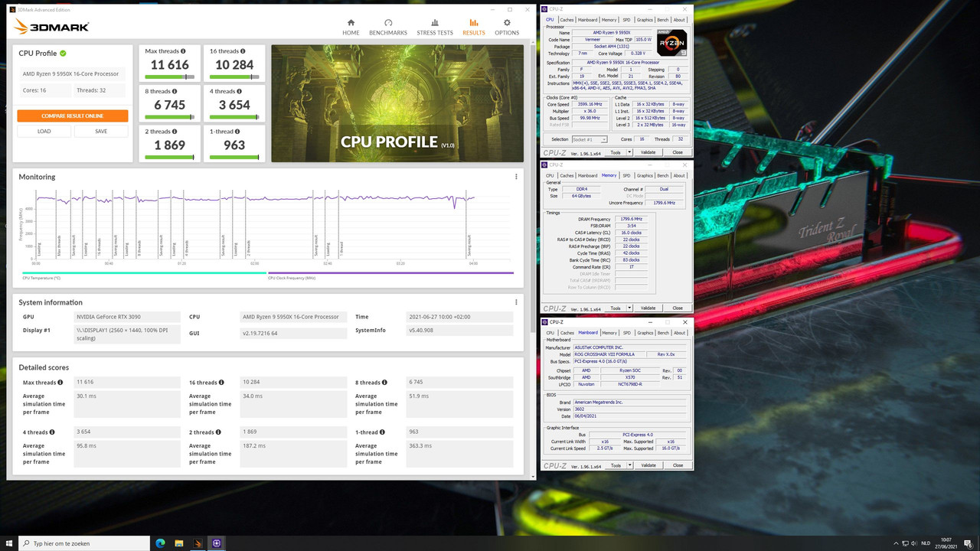Click info icon beside 16 threads in Detailed scores
Viewport: 980px width, 551px height.
tap(222, 383)
